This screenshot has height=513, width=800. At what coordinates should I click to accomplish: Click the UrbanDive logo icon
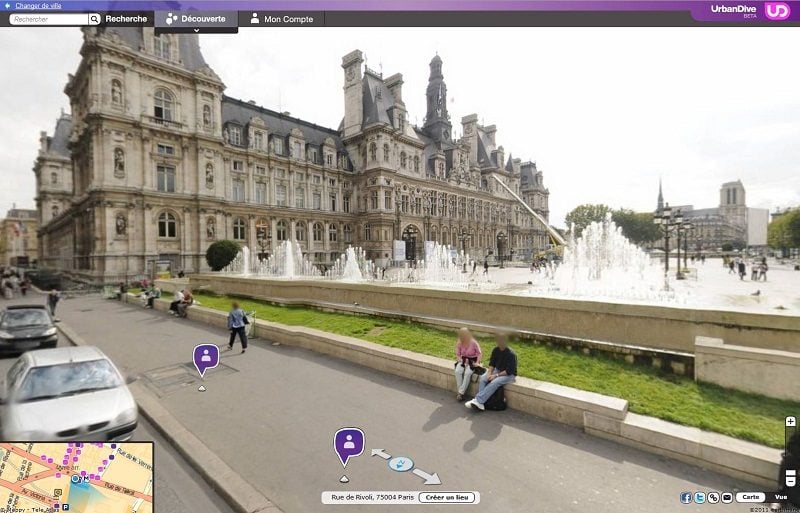point(777,11)
